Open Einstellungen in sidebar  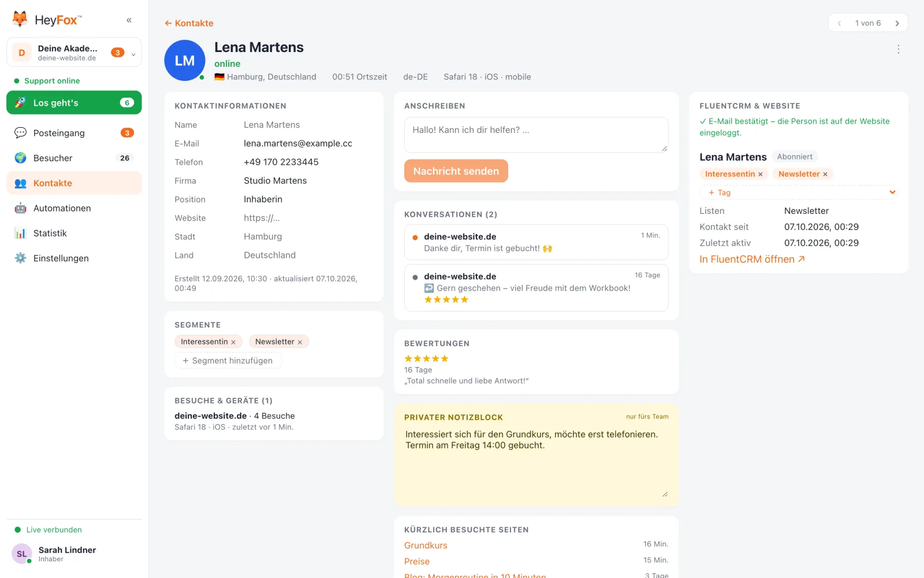(74, 258)
